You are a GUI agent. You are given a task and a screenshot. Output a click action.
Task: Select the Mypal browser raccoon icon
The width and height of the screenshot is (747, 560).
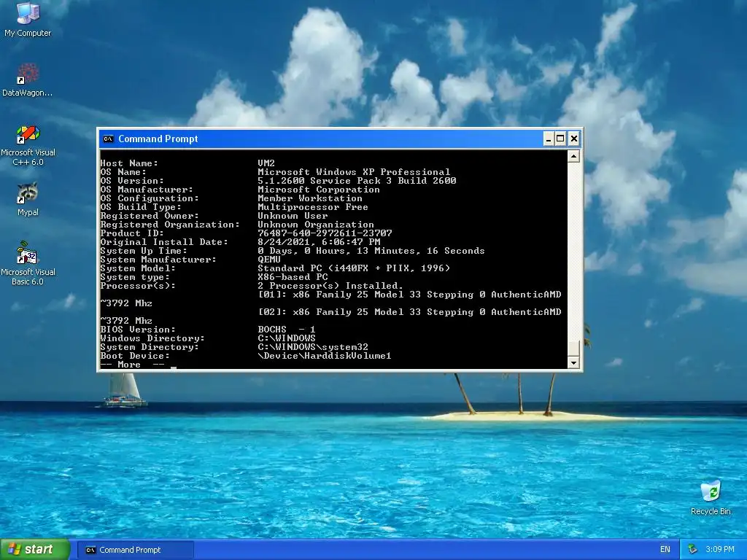tap(28, 199)
